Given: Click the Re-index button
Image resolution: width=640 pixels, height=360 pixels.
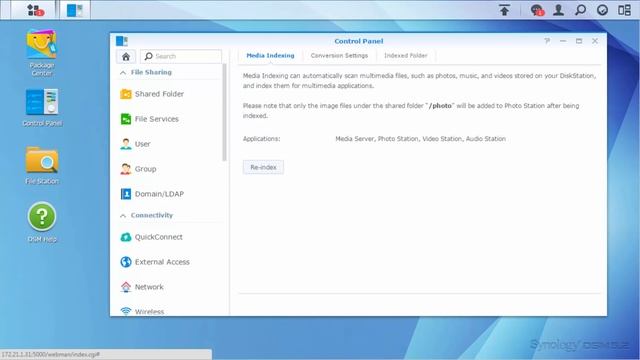Looking at the screenshot, I should click(x=263, y=167).
